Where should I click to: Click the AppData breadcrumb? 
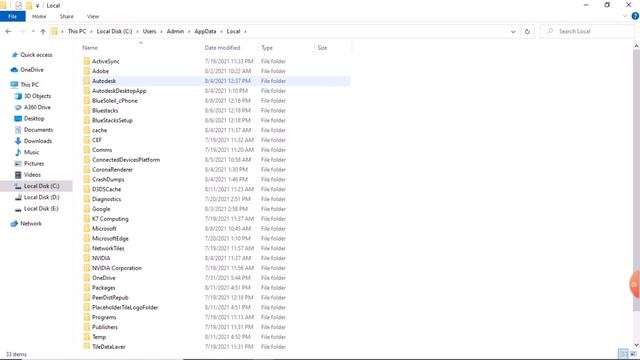[x=205, y=31]
